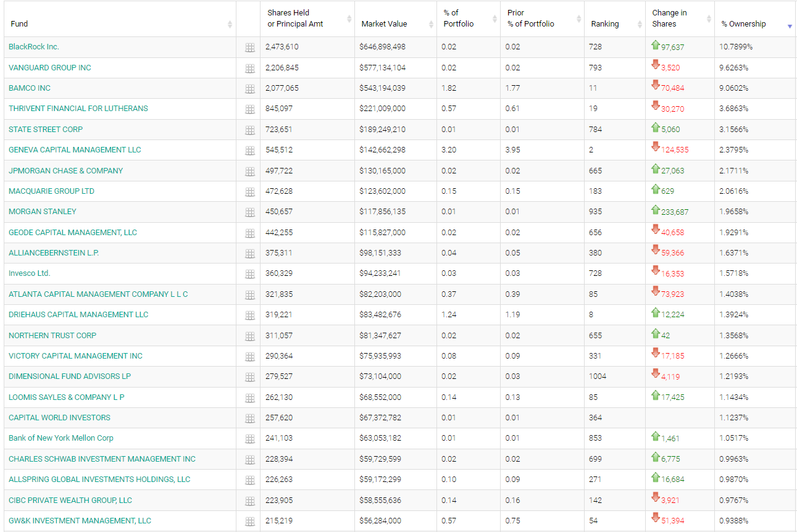Open DIMENSIONAL FUND ADVISORS LP link
797x532 pixels.
point(70,376)
